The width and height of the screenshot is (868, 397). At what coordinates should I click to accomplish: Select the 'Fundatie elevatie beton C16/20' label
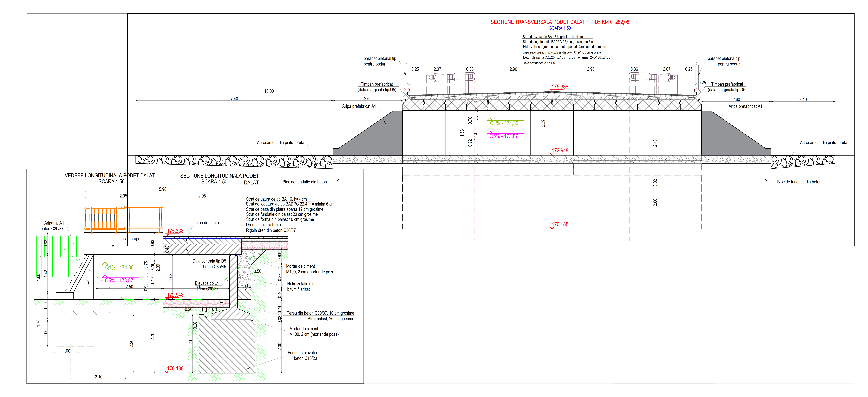click(x=302, y=355)
